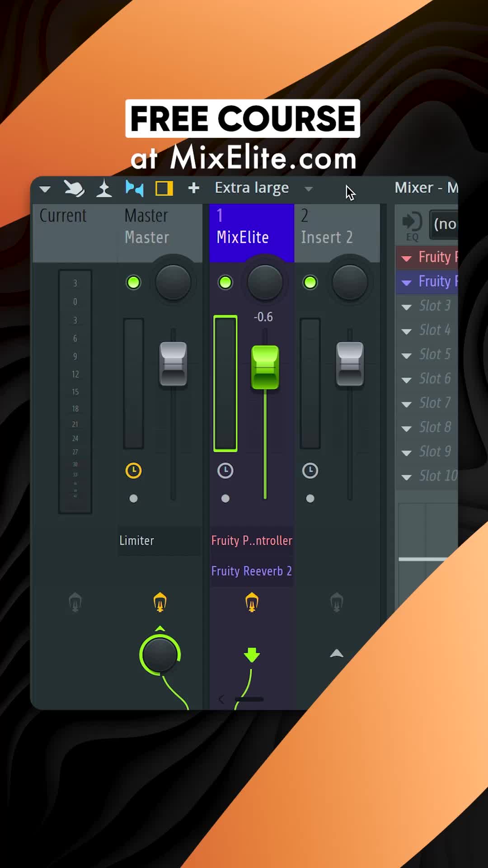Click the plus icon in the mixer toolbar
The image size is (488, 868).
[x=193, y=188]
